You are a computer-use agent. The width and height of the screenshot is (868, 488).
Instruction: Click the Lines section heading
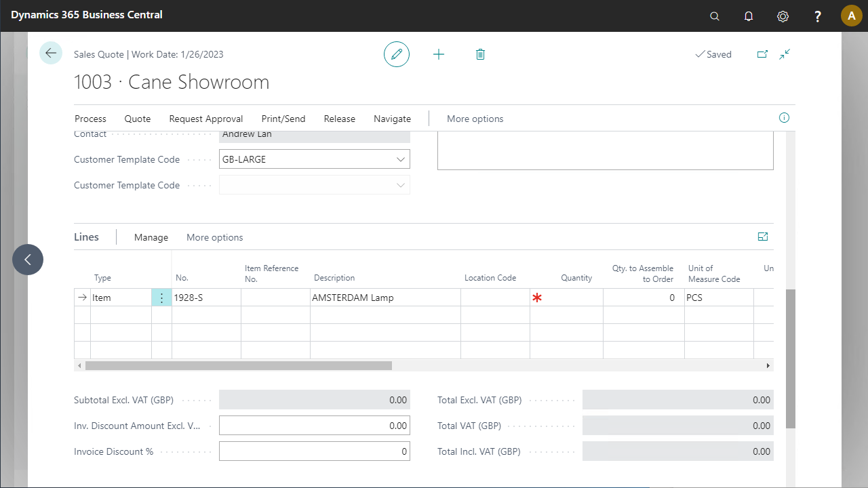(x=86, y=237)
